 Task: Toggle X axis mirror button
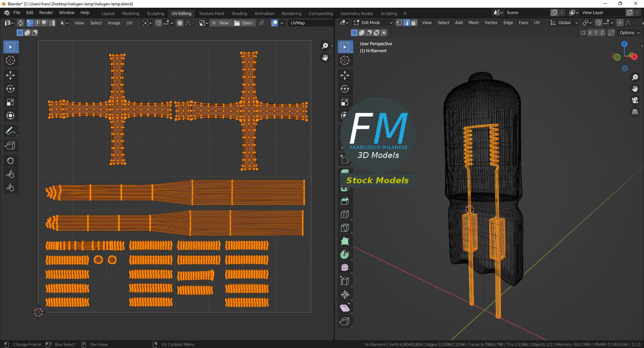[590, 32]
